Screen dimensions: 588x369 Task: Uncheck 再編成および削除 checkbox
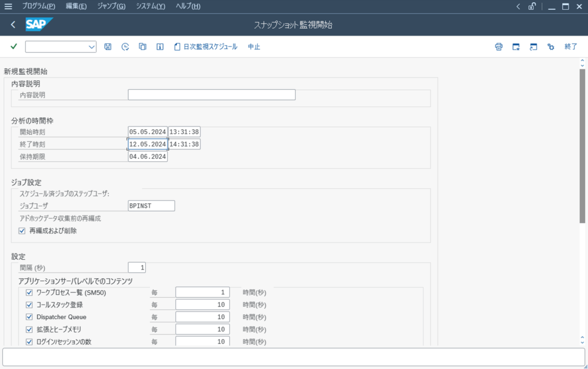point(21,230)
